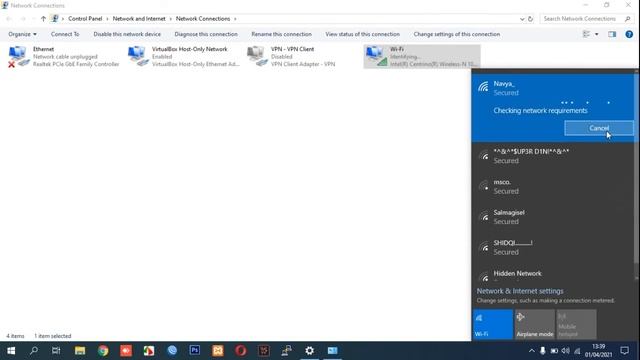This screenshot has height=360, width=640.
Task: Click Control Panel breadcrumb
Action: [x=85, y=19]
